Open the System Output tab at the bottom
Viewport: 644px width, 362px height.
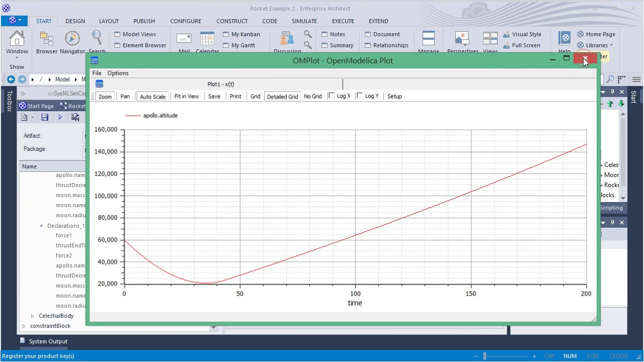tap(44, 341)
